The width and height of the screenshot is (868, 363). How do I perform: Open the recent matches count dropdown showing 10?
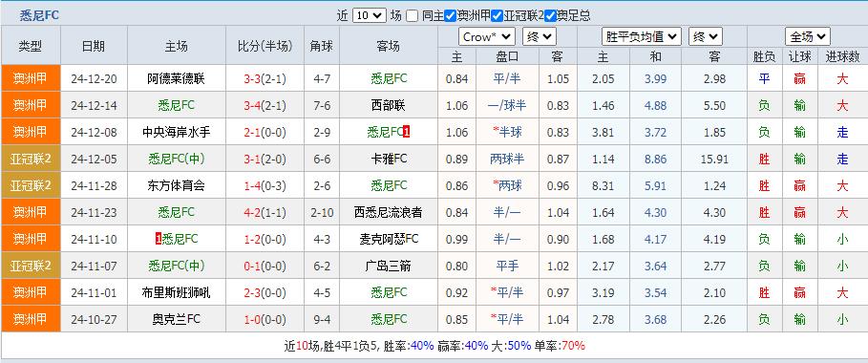pyautogui.click(x=370, y=15)
